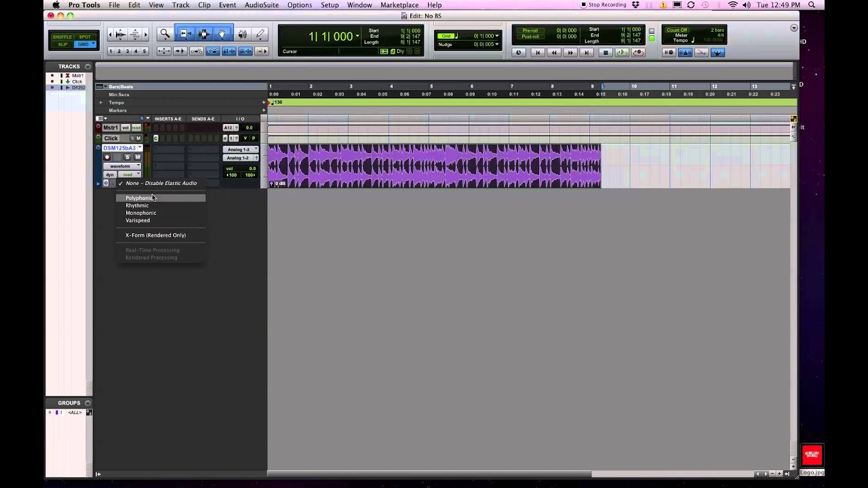The width and height of the screenshot is (868, 488).
Task: Recall zoom preset 5
Action: tap(144, 52)
